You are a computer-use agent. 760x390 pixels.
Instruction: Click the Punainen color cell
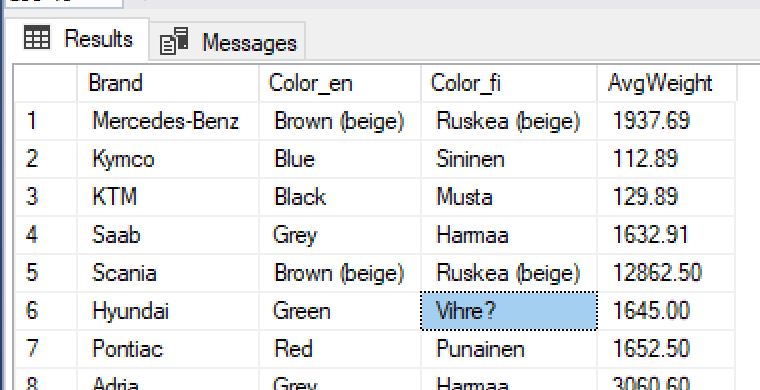coord(509,349)
